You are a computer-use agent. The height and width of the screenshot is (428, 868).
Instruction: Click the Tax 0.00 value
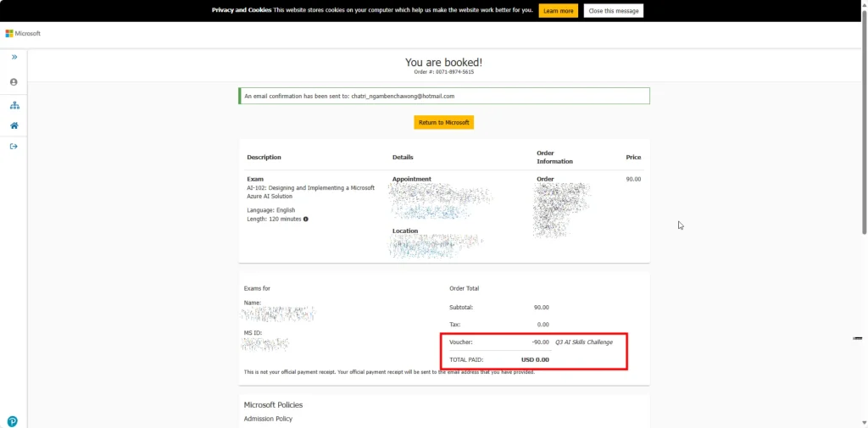[543, 325]
